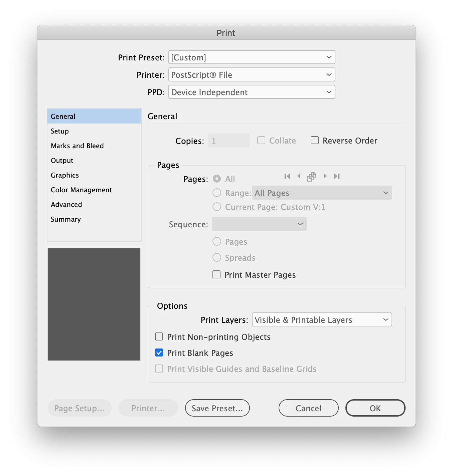Go to the next spread arrow
The height and width of the screenshot is (476, 453).
(x=325, y=176)
